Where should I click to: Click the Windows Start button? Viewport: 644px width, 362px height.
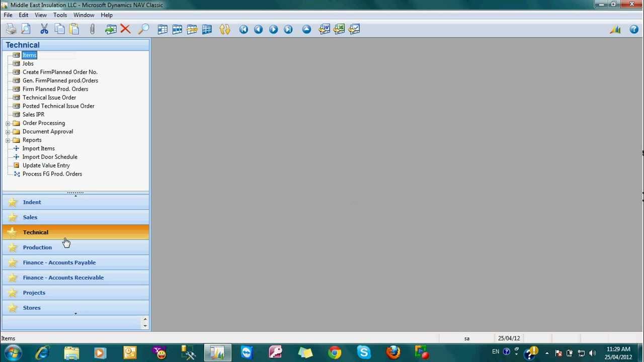pyautogui.click(x=12, y=353)
